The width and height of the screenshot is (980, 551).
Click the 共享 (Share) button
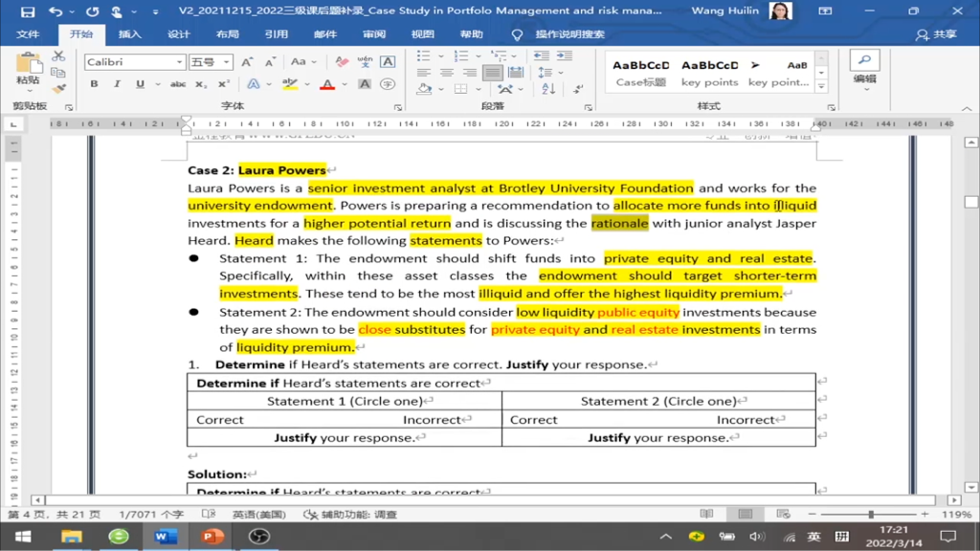coord(937,34)
